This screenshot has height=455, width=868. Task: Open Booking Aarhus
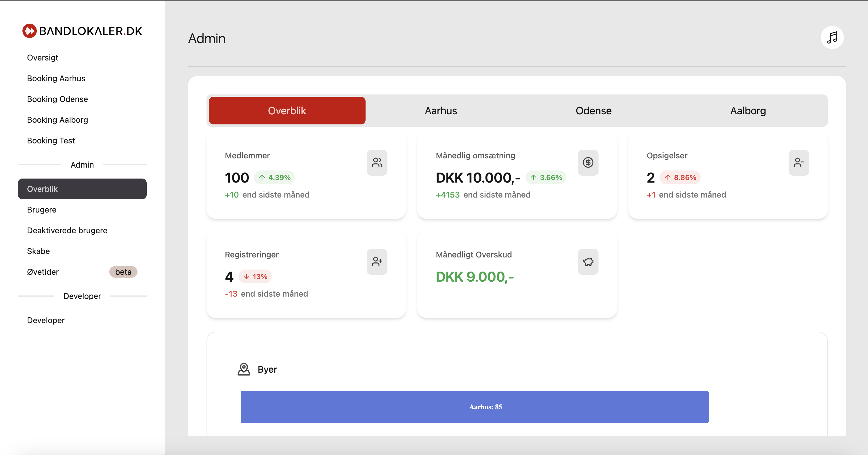click(x=56, y=78)
